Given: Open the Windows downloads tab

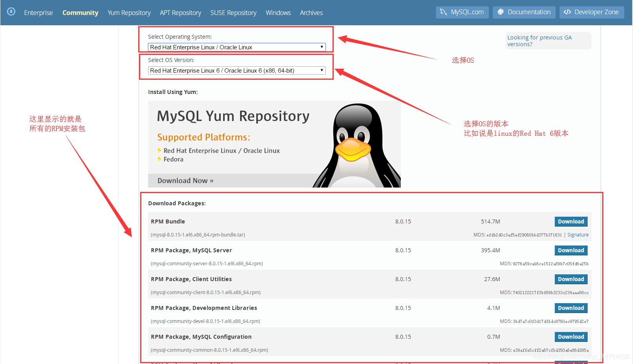Looking at the screenshot, I should click(x=278, y=13).
